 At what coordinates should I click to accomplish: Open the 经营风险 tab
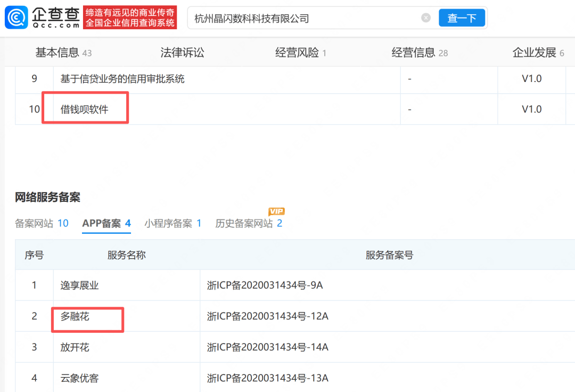coord(301,53)
